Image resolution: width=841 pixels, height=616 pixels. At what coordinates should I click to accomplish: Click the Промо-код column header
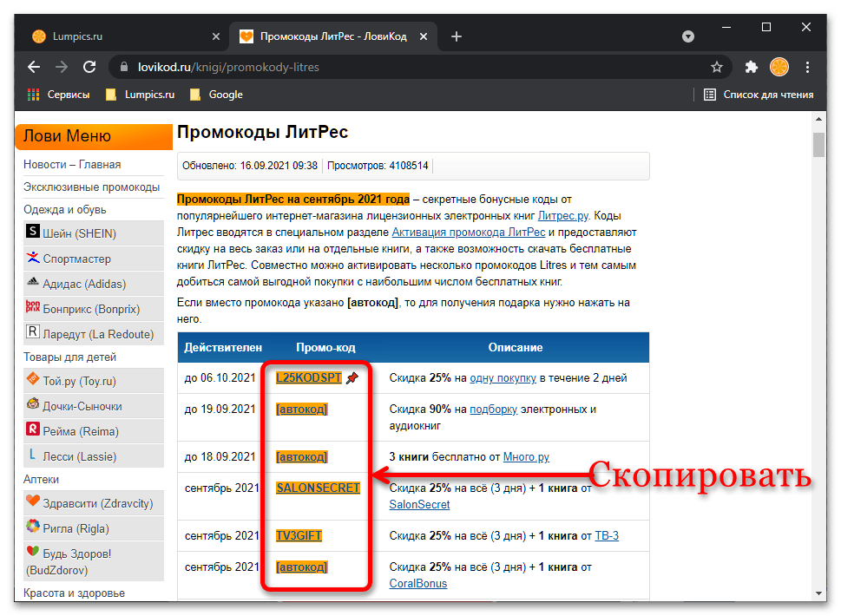pos(325,347)
